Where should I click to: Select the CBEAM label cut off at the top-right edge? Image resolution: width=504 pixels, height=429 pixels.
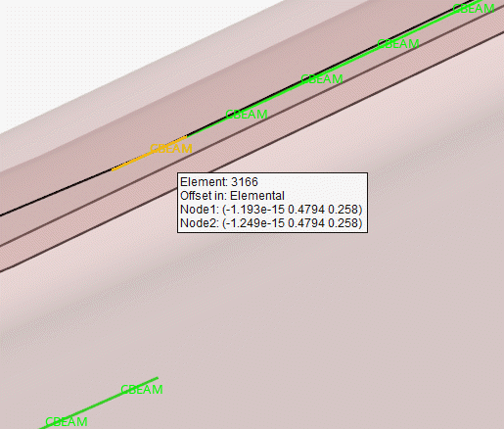[x=474, y=8]
